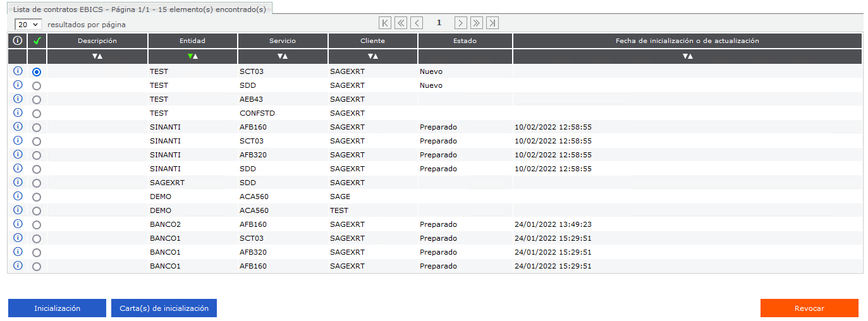Image resolution: width=868 pixels, height=321 pixels.
Task: Open info for TEST SCT03 contract
Action: click(18, 71)
